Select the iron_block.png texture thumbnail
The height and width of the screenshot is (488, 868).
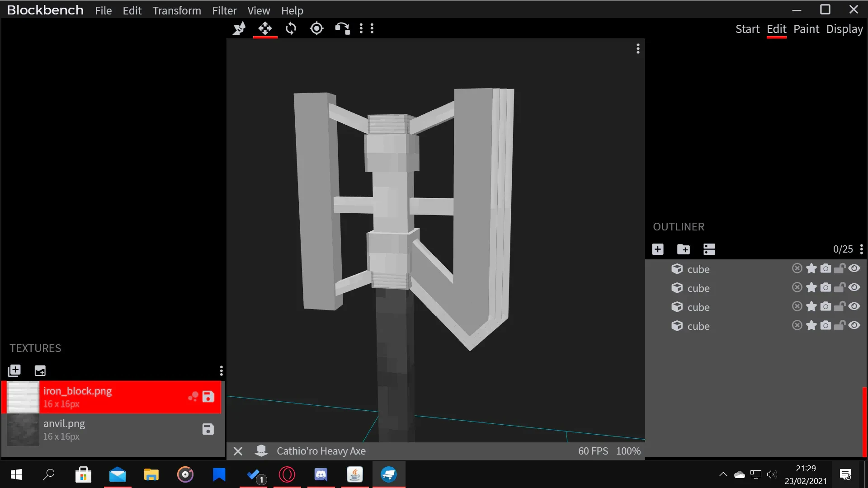coord(23,397)
